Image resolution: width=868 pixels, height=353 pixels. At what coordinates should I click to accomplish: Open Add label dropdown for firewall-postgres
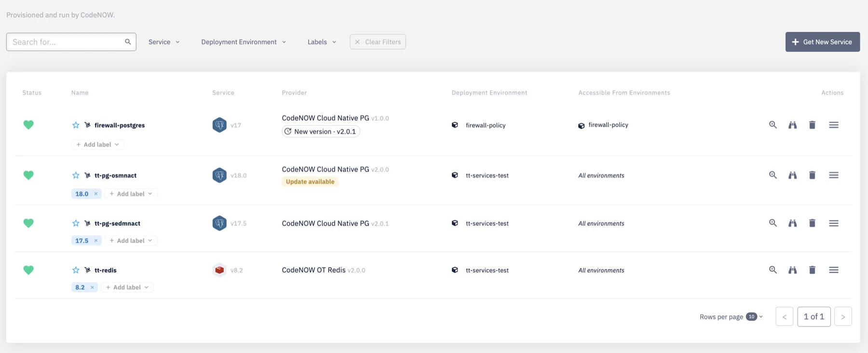point(97,145)
